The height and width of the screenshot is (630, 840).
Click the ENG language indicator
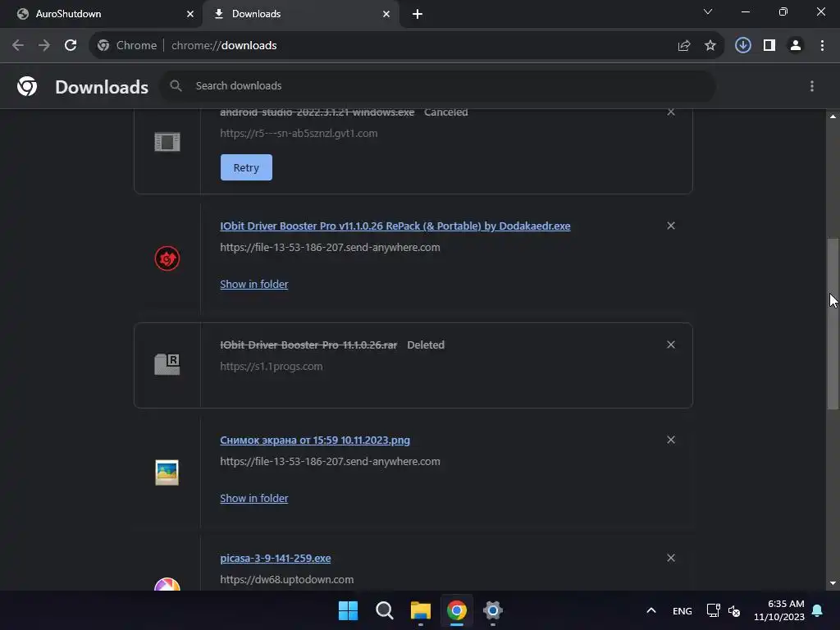click(x=682, y=610)
